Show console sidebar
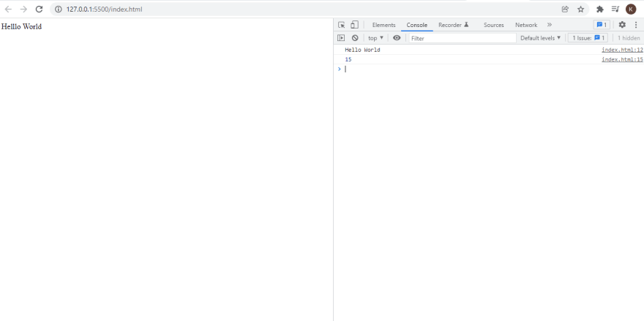The image size is (644, 321). [341, 38]
